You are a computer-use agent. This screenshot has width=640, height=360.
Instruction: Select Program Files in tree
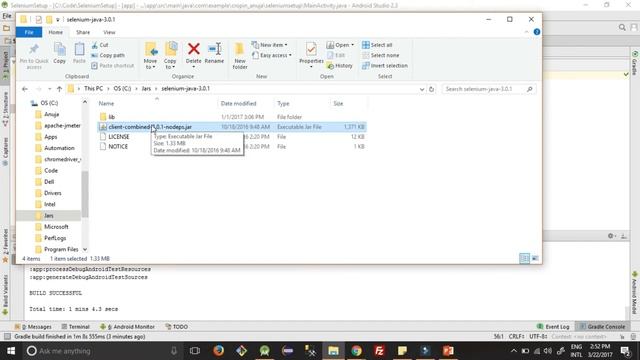[x=61, y=249]
